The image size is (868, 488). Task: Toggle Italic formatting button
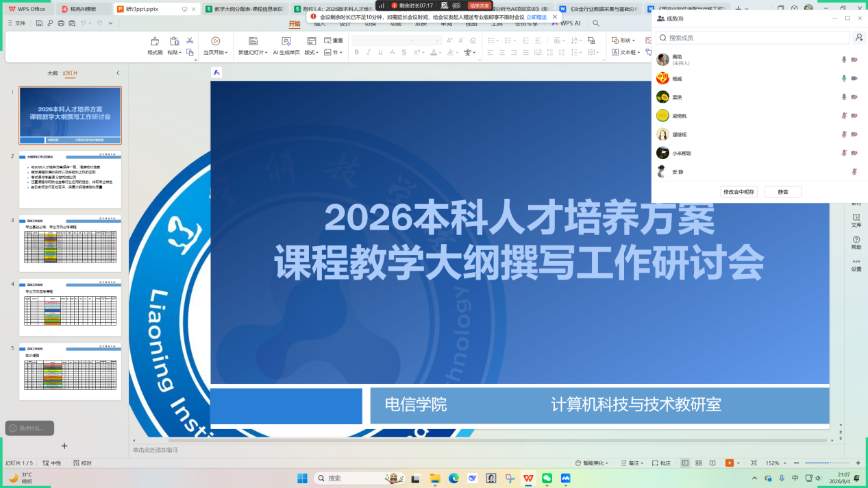(369, 52)
